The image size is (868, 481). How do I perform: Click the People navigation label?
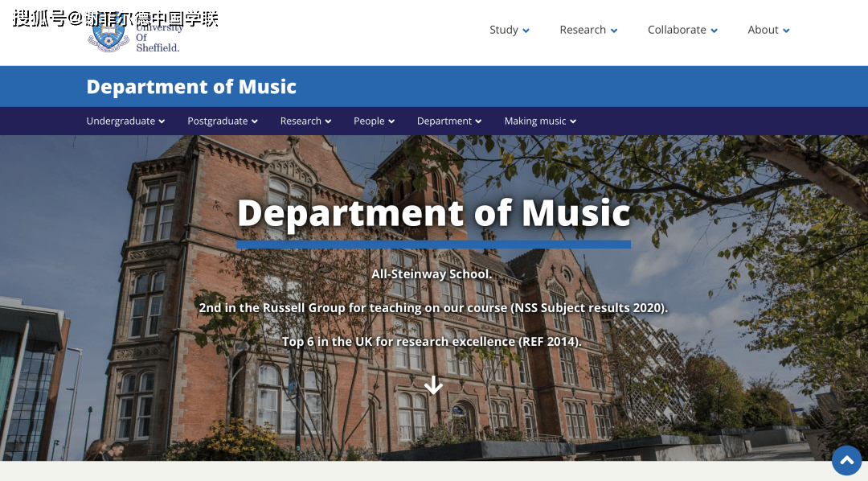pos(369,121)
